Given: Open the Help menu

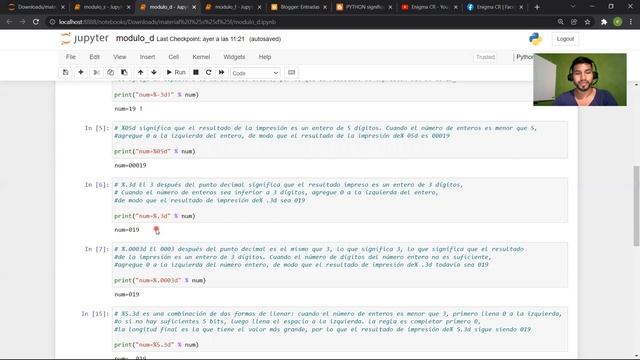Looking at the screenshot, I should coord(265,57).
